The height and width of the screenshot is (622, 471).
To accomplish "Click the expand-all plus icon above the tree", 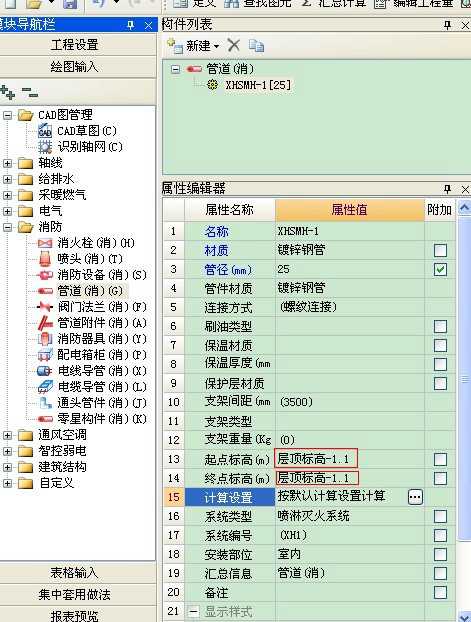I will coord(8,92).
